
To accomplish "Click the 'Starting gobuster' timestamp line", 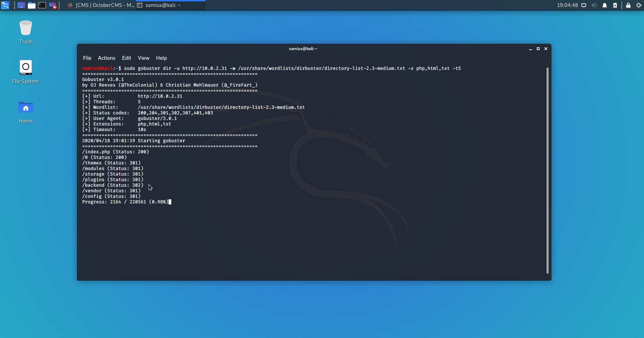I will tap(134, 141).
